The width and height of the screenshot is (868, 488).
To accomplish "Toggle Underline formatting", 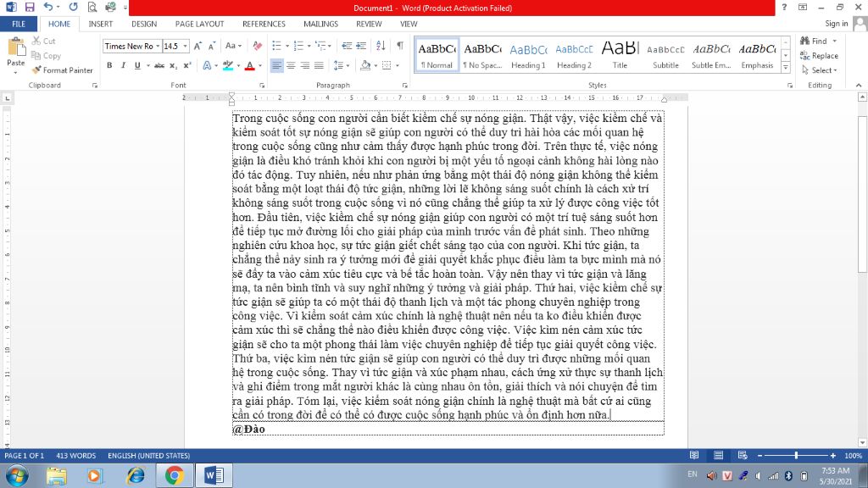I will (x=137, y=65).
